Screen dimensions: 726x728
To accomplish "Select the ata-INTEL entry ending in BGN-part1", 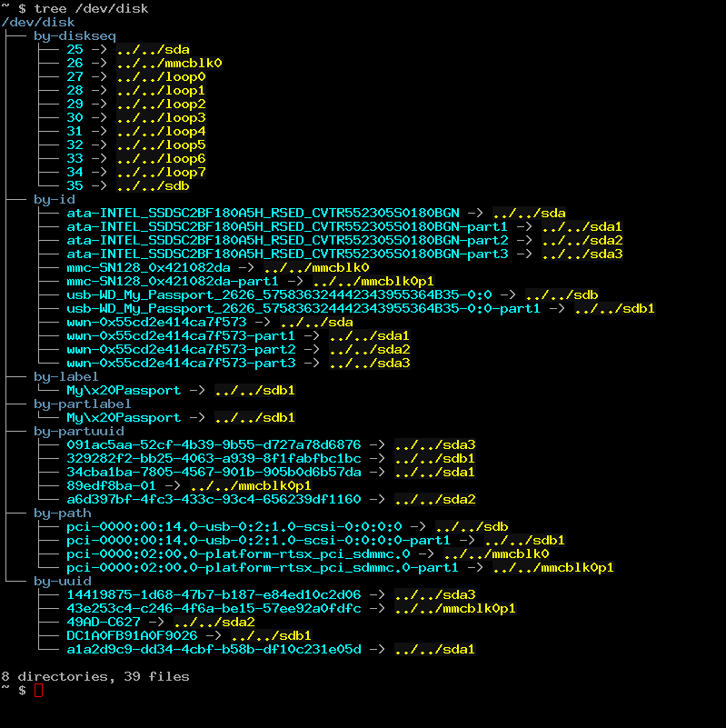I will [287, 226].
